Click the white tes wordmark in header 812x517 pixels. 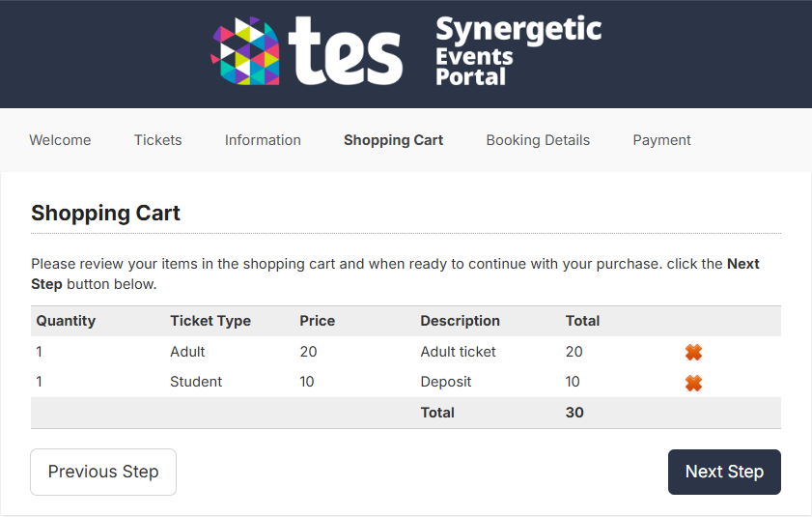click(345, 50)
